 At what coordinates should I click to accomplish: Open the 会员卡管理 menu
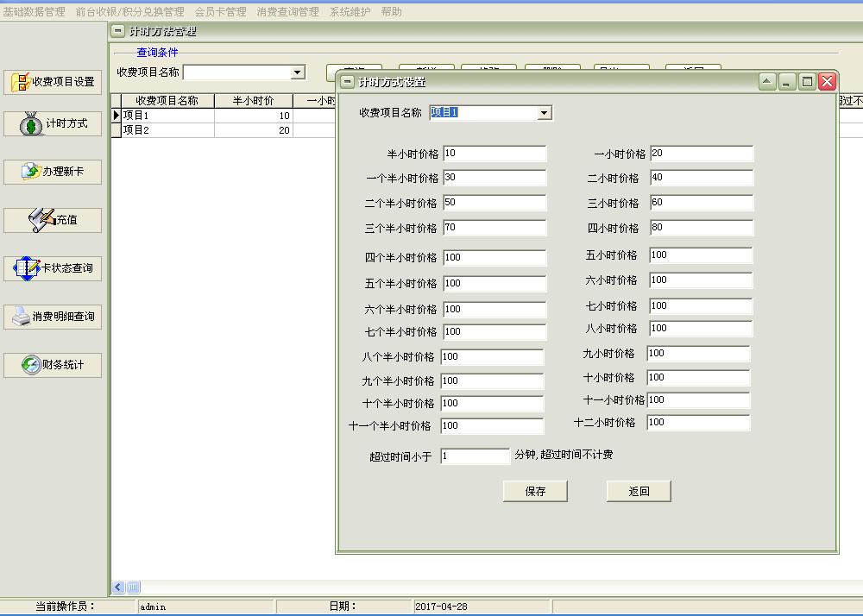[x=220, y=12]
